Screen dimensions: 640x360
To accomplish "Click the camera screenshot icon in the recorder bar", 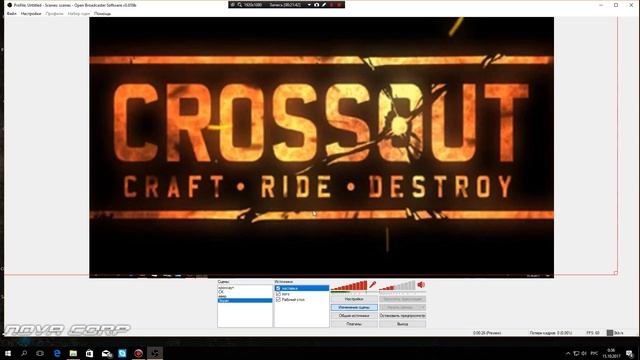I will point(316,4).
